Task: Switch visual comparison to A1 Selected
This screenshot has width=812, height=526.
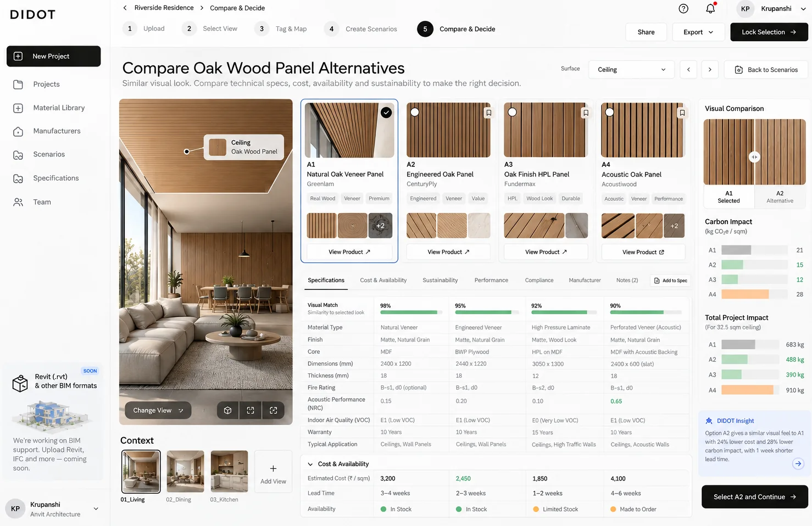Action: [728, 197]
